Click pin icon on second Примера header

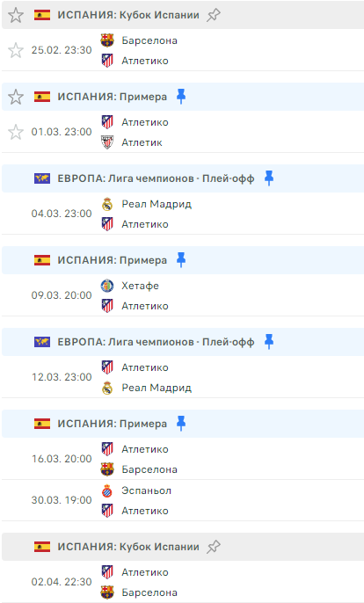tap(181, 260)
